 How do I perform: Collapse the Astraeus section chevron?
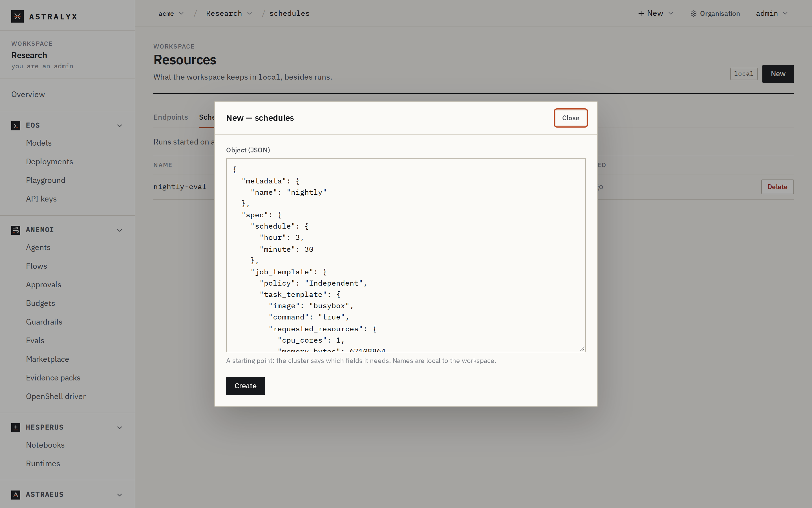(120, 495)
